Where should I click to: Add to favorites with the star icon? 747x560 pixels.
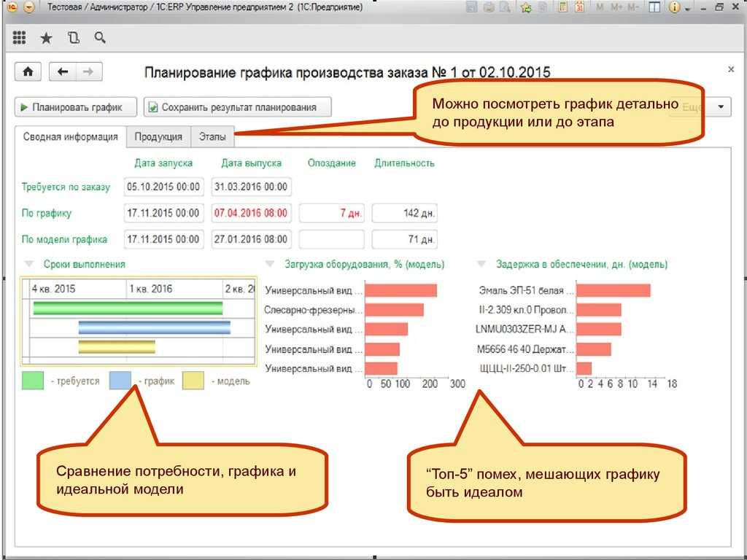pyautogui.click(x=526, y=7)
